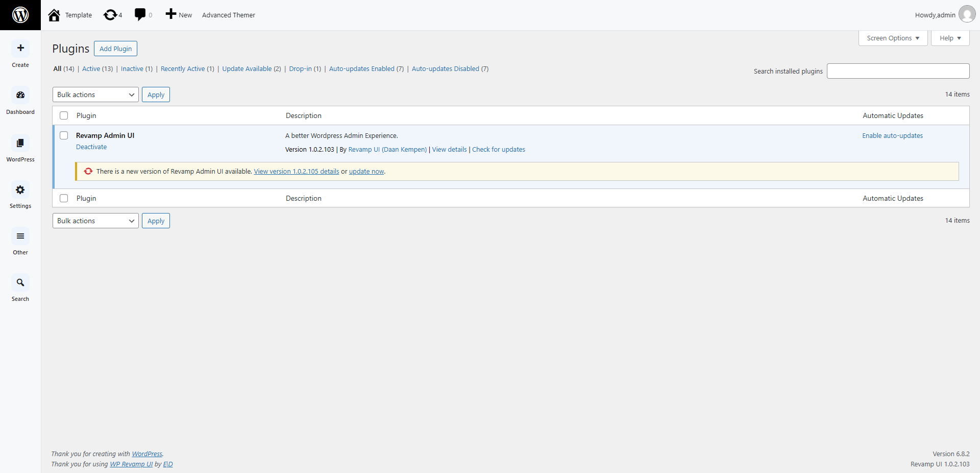Click the Add Plugin button
The image size is (980, 473).
[x=115, y=49]
